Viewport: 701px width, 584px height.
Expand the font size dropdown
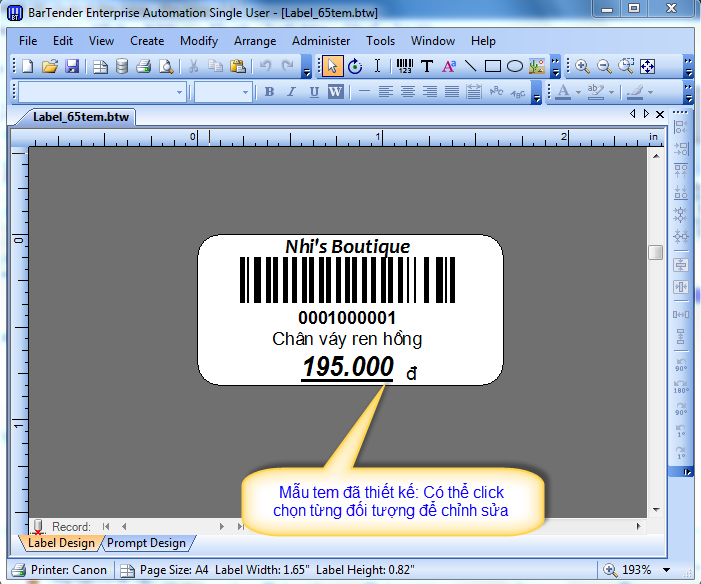point(243,92)
